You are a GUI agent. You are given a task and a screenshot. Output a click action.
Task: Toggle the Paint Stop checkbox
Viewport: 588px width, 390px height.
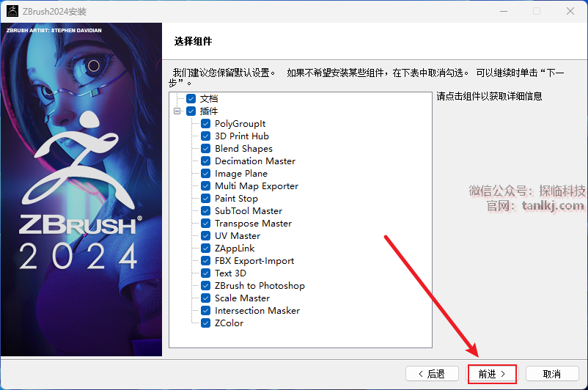(x=205, y=199)
